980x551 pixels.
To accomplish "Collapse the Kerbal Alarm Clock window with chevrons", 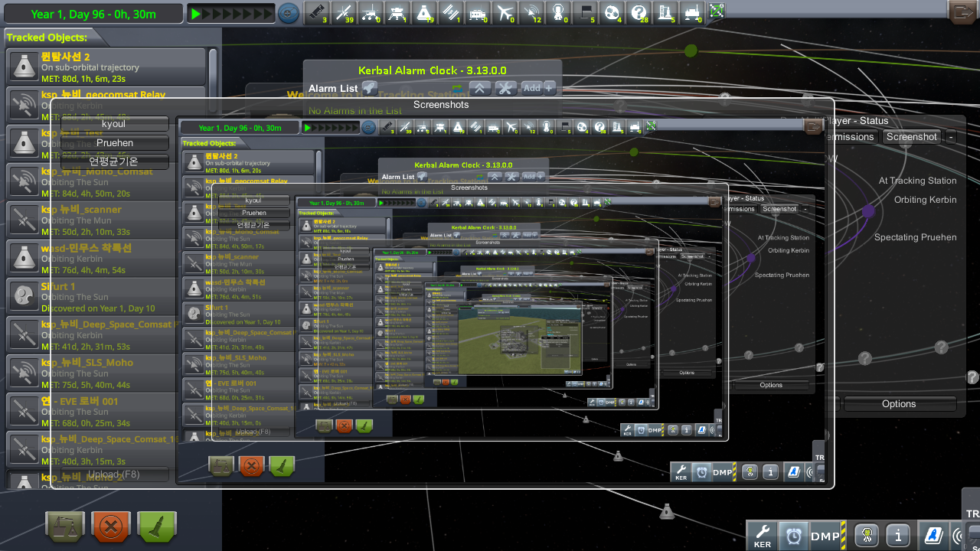I will tap(480, 88).
